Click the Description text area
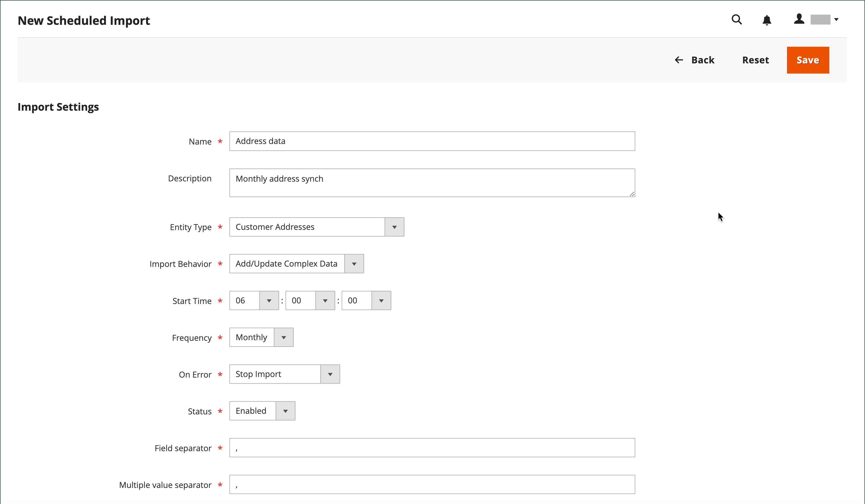This screenshot has height=504, width=865. click(x=432, y=183)
